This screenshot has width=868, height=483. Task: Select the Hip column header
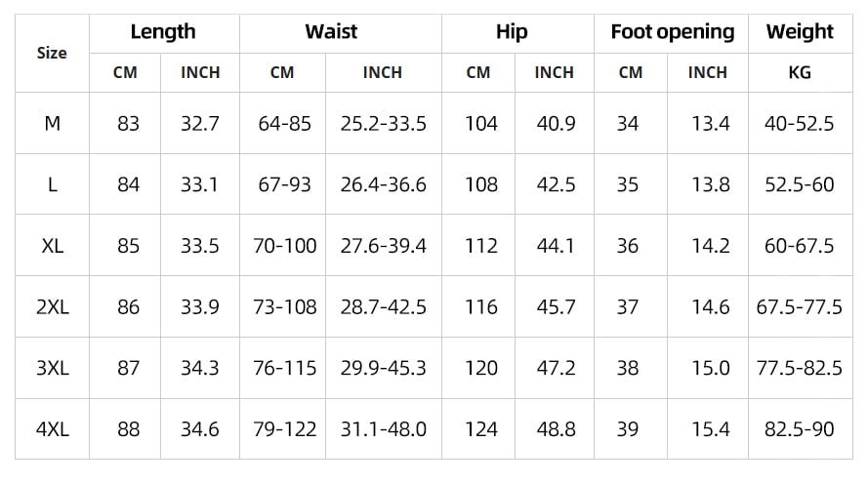tap(512, 32)
